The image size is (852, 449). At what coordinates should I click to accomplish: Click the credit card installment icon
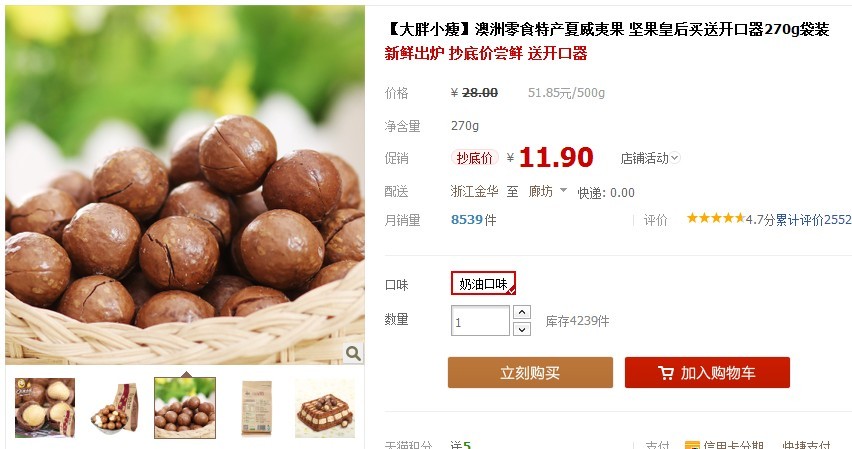[x=692, y=445]
